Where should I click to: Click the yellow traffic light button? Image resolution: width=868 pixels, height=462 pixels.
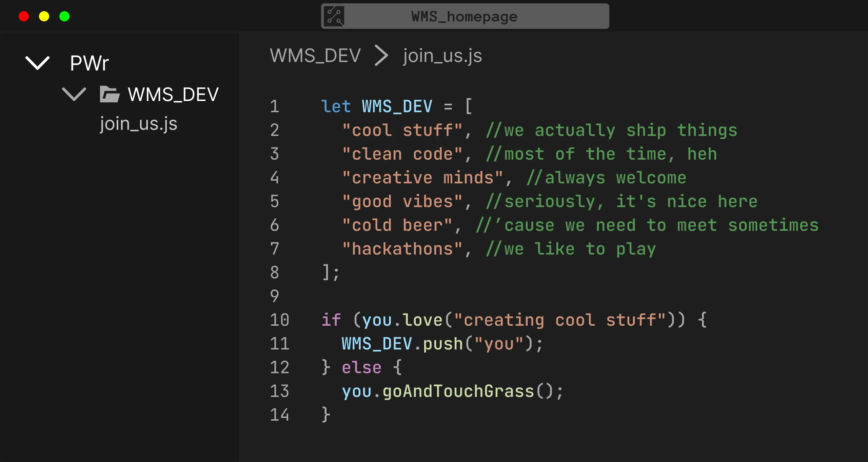44,16
